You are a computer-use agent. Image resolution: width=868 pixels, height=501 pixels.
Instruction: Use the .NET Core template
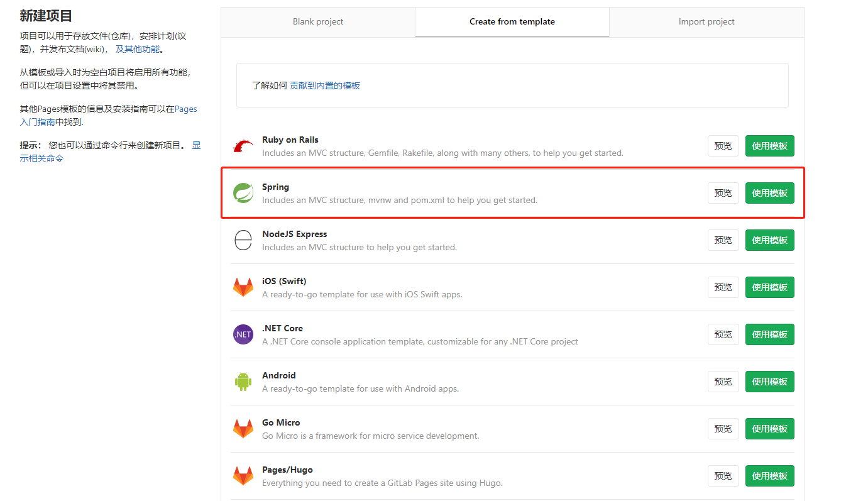pyautogui.click(x=770, y=334)
